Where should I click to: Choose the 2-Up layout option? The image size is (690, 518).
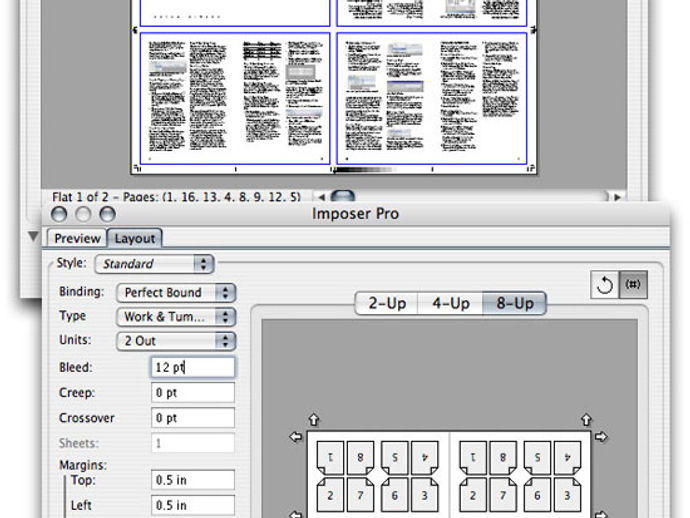tap(387, 303)
